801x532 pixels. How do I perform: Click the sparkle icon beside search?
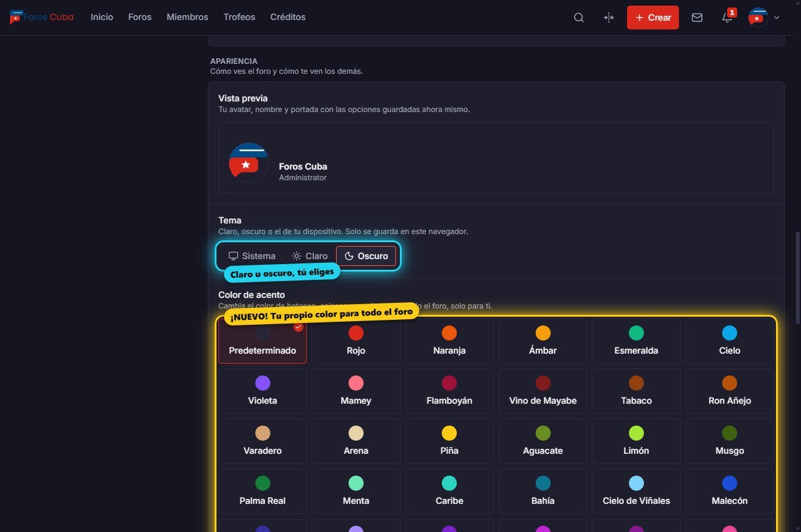609,18
